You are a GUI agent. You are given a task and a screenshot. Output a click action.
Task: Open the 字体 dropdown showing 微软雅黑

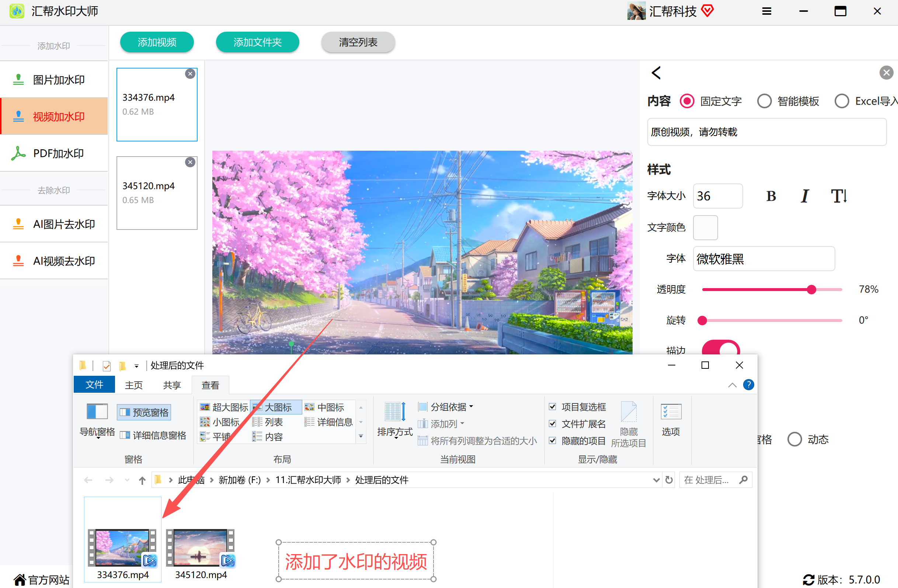(x=763, y=259)
